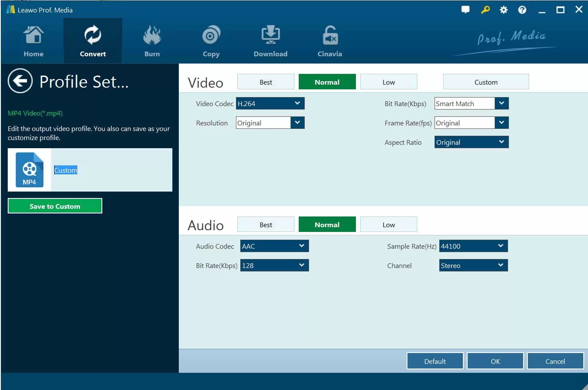
Task: Click the Save to Custom button
Action: coord(55,206)
